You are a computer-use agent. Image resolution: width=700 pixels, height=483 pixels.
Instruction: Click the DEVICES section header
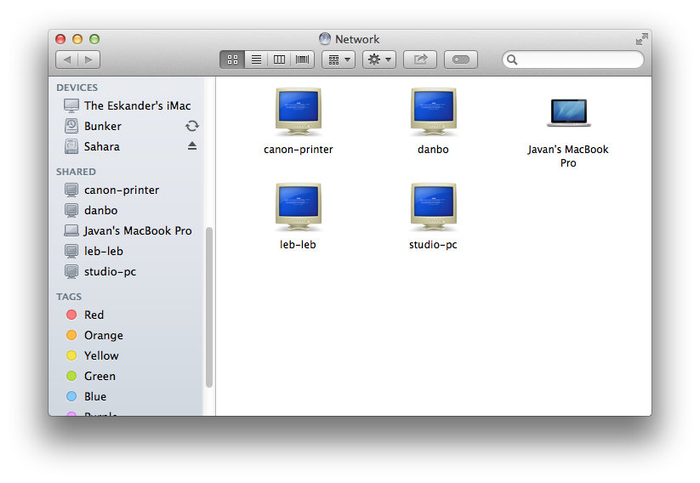[x=77, y=87]
